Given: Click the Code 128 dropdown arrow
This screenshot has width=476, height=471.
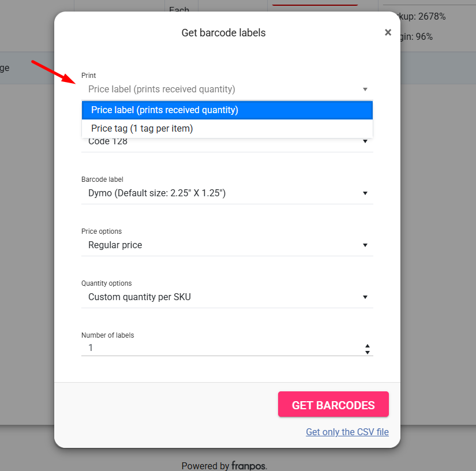Looking at the screenshot, I should pyautogui.click(x=365, y=141).
